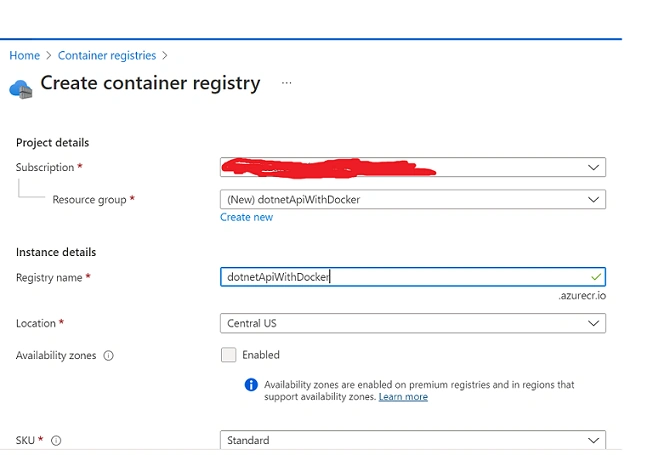Show SKU info tooltip icon
653x455 pixels.
point(56,440)
